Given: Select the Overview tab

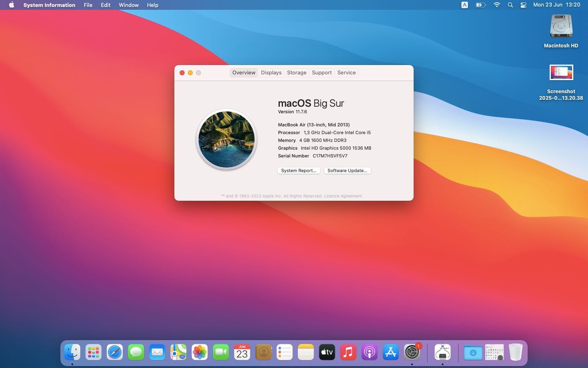Looking at the screenshot, I should coord(244,72).
